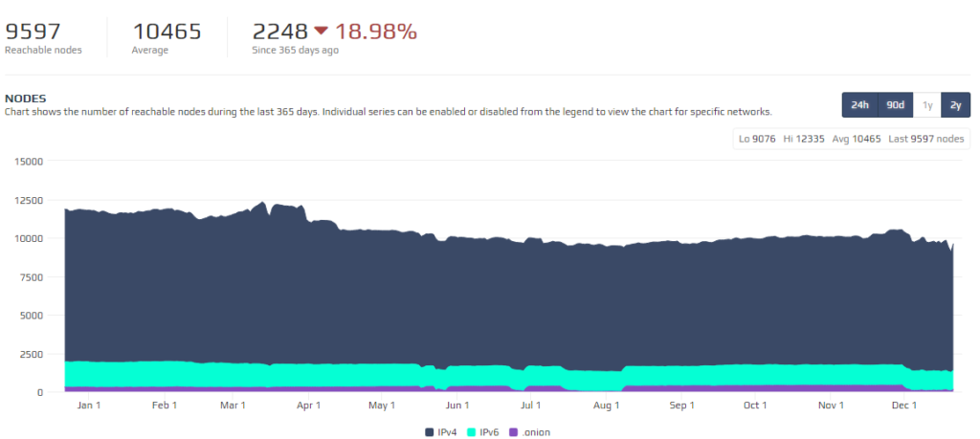Switch the chart range to 24h
This screenshot has height=439, width=980.
click(x=859, y=105)
